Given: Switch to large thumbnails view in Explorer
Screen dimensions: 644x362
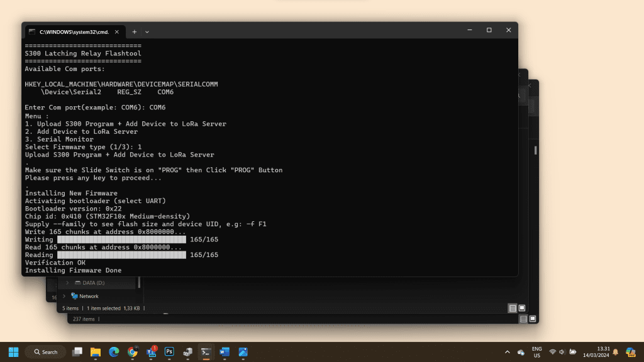Looking at the screenshot, I should [x=522, y=308].
